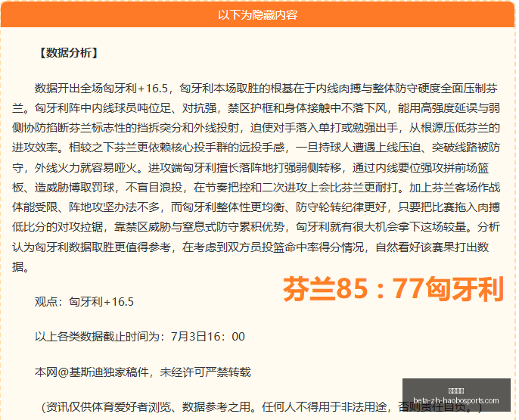Image resolution: width=519 pixels, height=420 pixels.
Task: Click the orange header '以下为隐藏内容'
Action: [257, 15]
